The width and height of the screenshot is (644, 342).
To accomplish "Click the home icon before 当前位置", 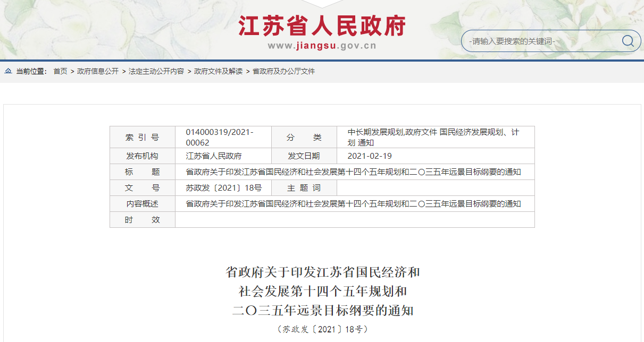I will point(9,71).
